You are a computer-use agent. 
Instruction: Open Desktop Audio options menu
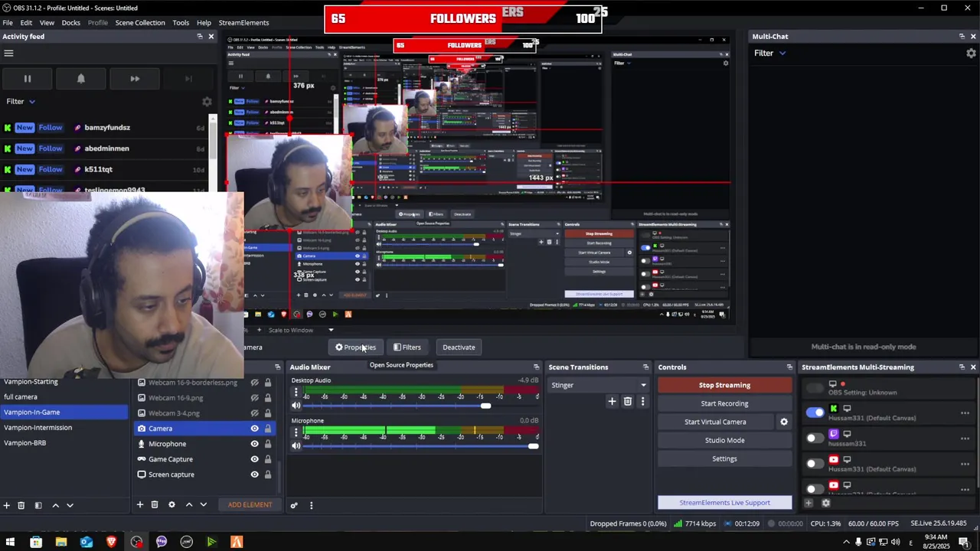pos(296,393)
